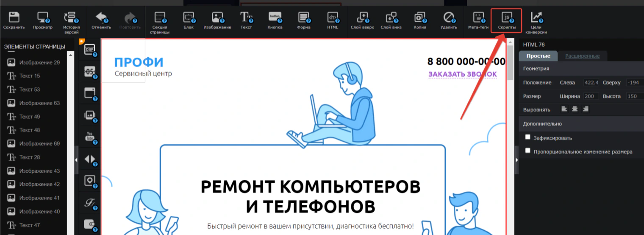Click the РЕМОНТ КОМПЬЮТЕРОВ И ТЕЛЕФОНОВ heading
This screenshot has width=644, height=235.
pos(311,196)
